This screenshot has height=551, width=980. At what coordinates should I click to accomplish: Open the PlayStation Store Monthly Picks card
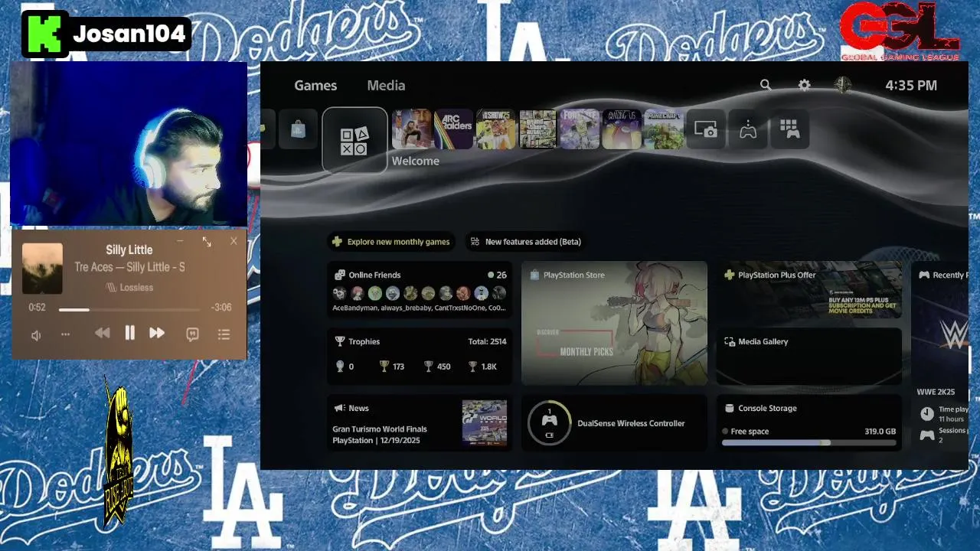(x=614, y=323)
